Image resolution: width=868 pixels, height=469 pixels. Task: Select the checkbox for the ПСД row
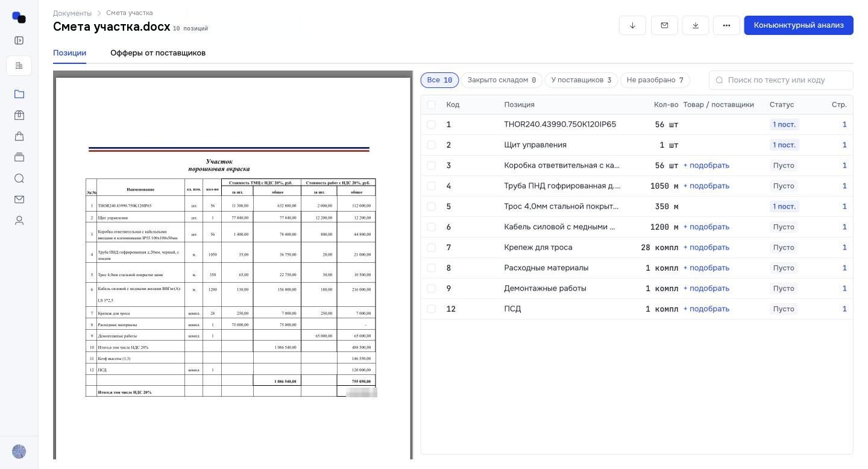click(431, 309)
